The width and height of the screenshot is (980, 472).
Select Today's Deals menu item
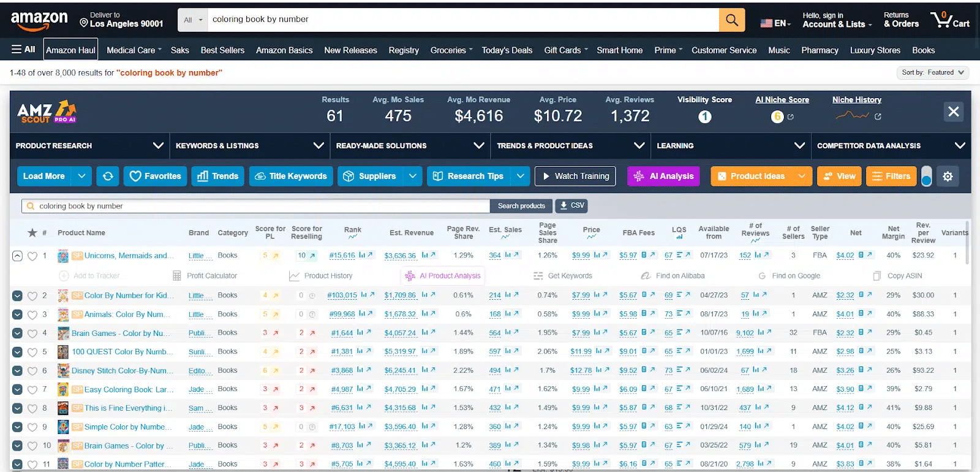click(507, 50)
